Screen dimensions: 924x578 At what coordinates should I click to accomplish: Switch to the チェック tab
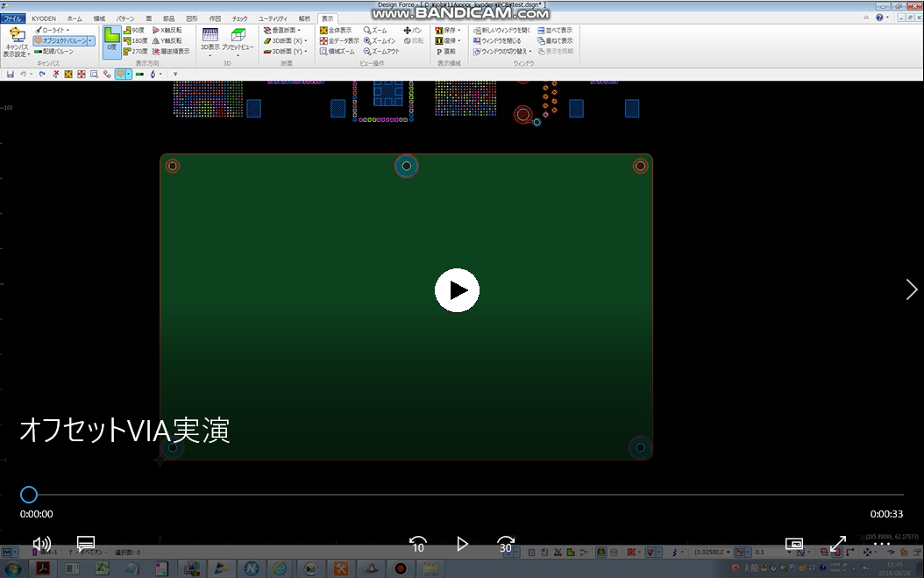click(x=239, y=18)
